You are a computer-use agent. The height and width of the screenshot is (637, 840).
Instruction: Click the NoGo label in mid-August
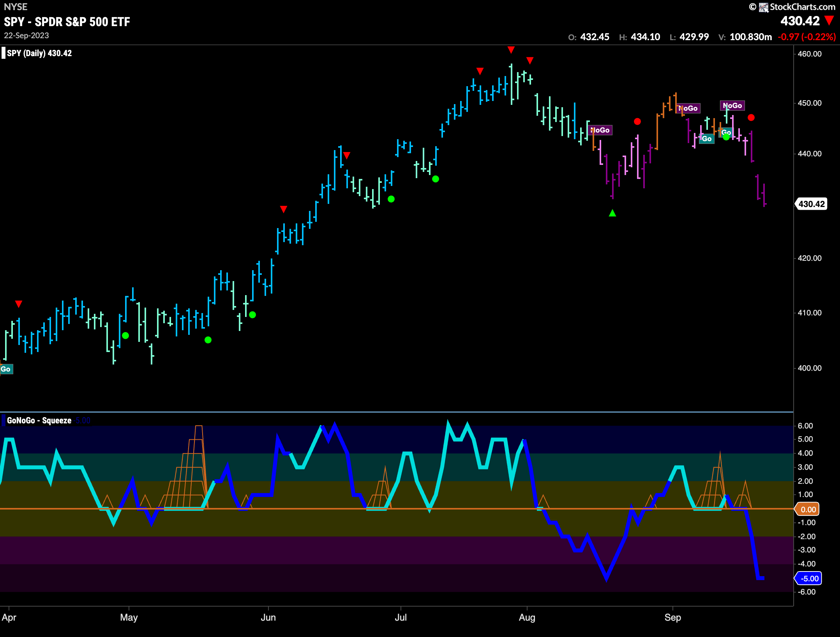coord(600,130)
